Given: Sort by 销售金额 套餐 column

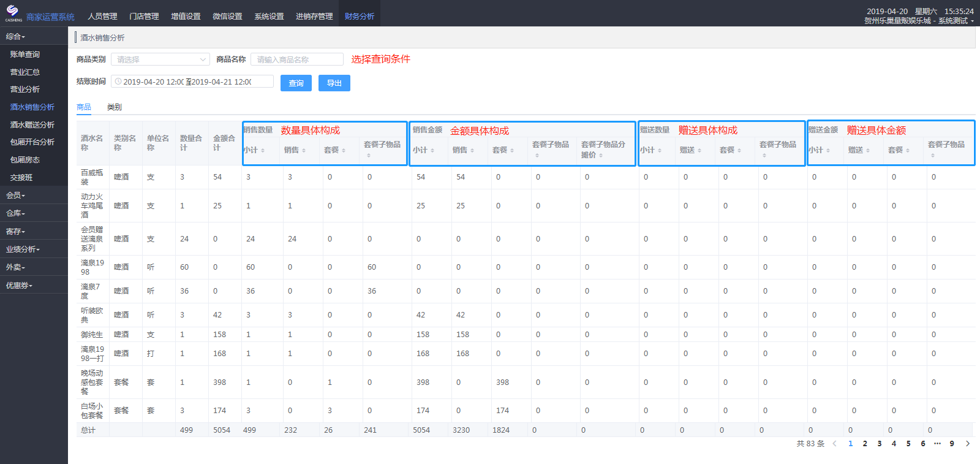Looking at the screenshot, I should click(x=512, y=150).
